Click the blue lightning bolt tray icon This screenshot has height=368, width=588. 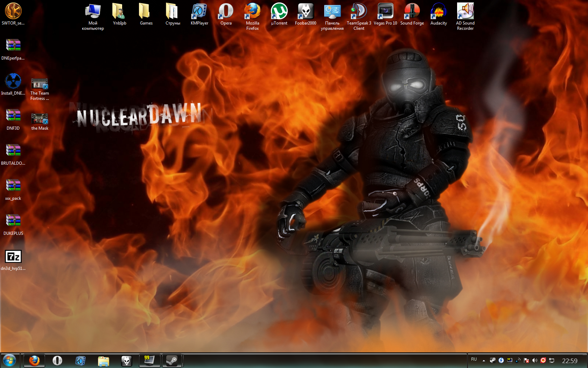point(501,360)
